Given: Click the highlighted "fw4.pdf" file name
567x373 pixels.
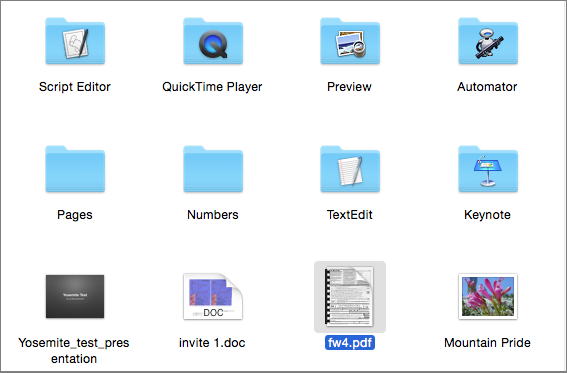Looking at the screenshot, I should click(350, 343).
